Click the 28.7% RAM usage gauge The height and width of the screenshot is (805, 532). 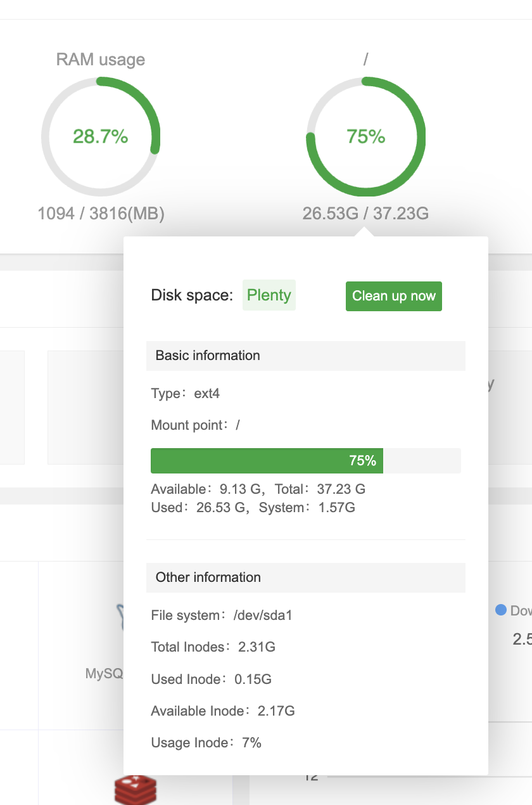101,136
